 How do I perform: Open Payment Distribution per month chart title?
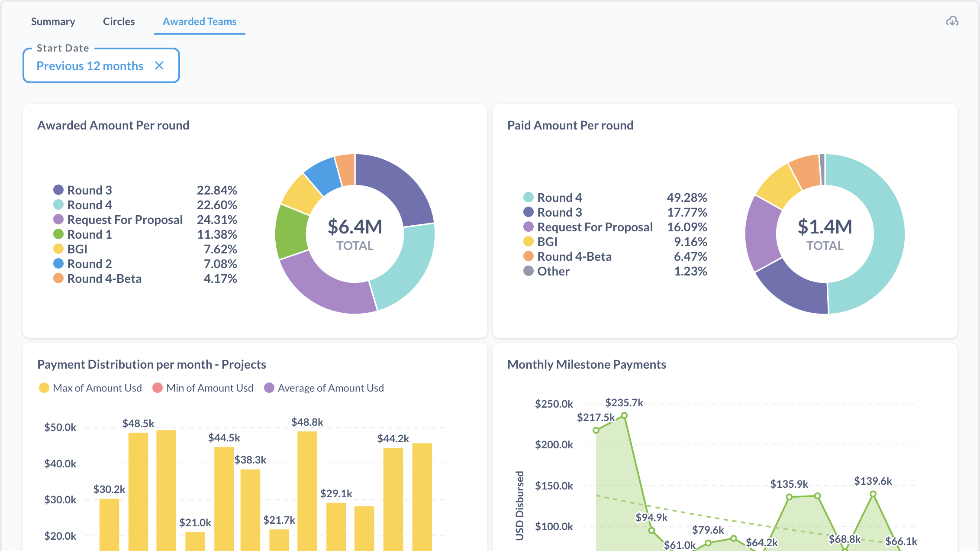(x=152, y=364)
